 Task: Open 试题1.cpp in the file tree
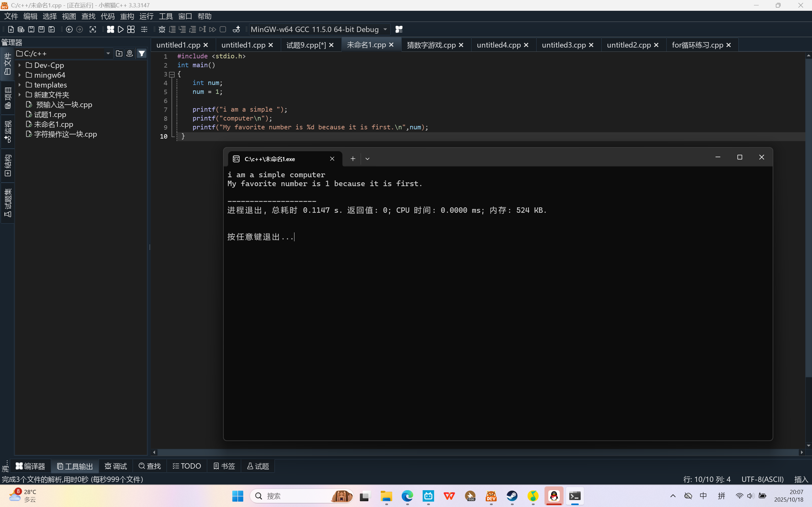pos(50,114)
